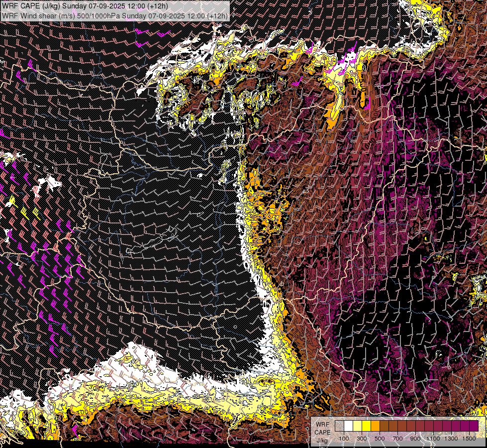
Task: Click the legend value 500
Action: pyautogui.click(x=380, y=439)
